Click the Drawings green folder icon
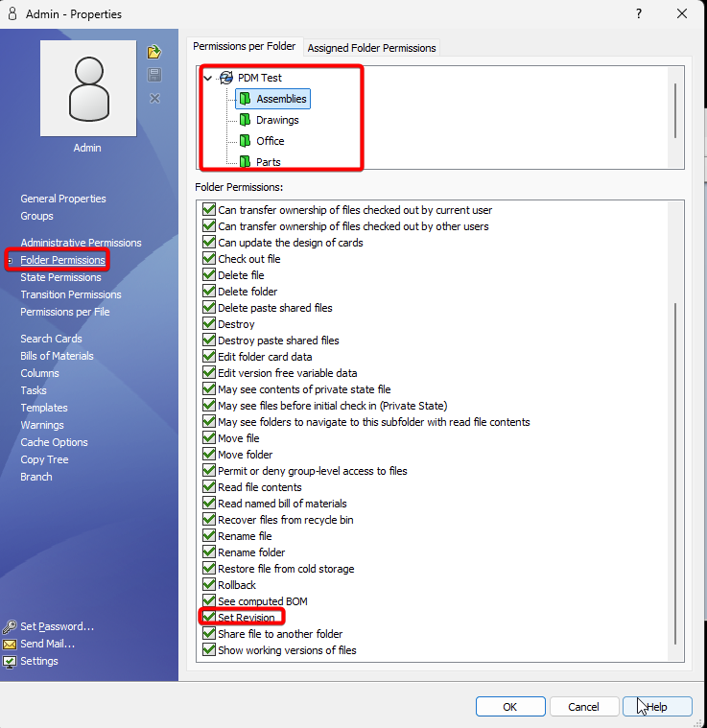Screen dimensions: 707x728 (246, 120)
